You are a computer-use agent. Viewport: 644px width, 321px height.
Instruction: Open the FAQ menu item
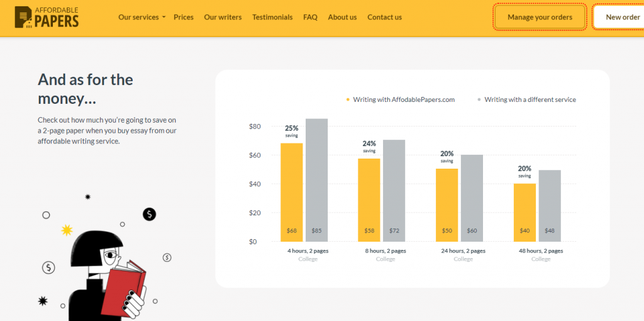click(311, 17)
